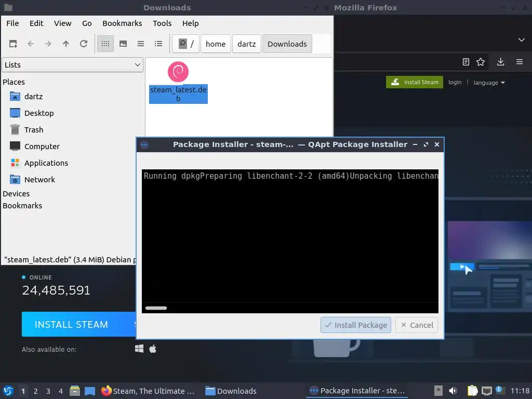Screen dimensions: 532x399
Task: Click the network status tray icon
Action: 486,391
